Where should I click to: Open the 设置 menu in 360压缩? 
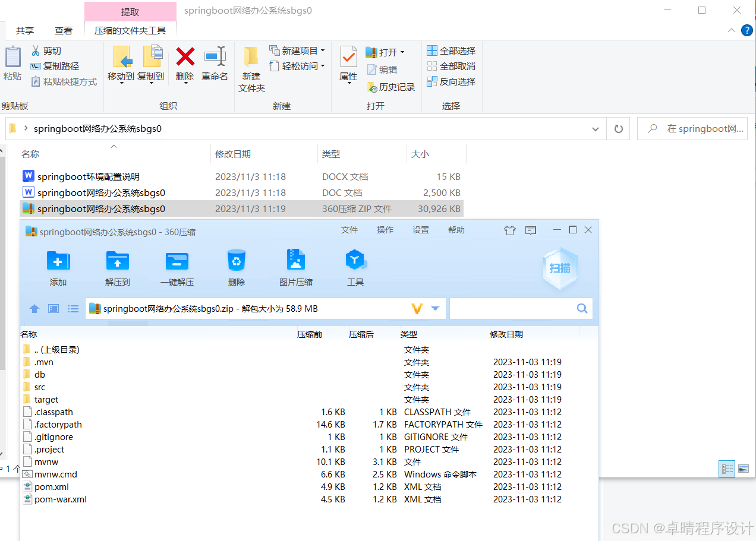click(x=421, y=230)
